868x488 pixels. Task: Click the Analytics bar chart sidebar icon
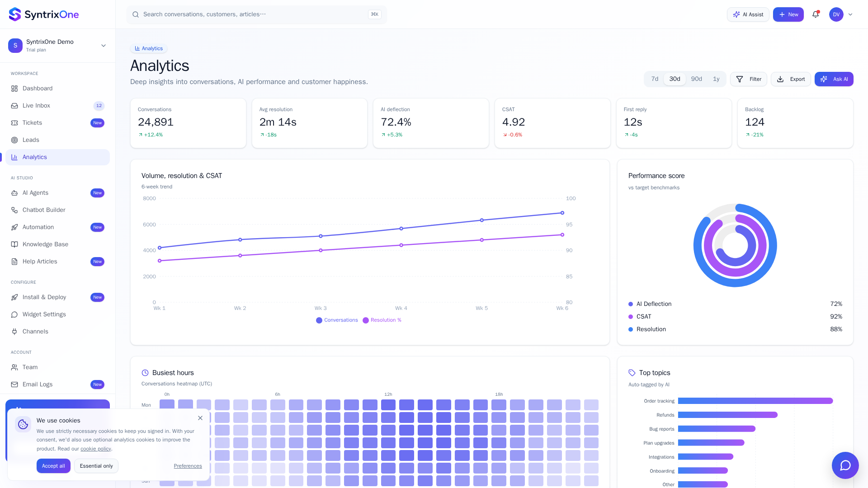coord(14,157)
